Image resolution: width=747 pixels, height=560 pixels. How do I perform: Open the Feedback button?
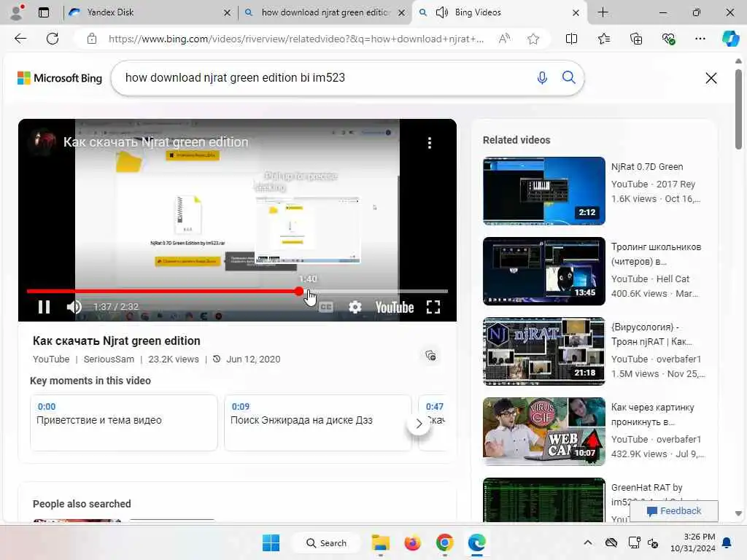(674, 511)
